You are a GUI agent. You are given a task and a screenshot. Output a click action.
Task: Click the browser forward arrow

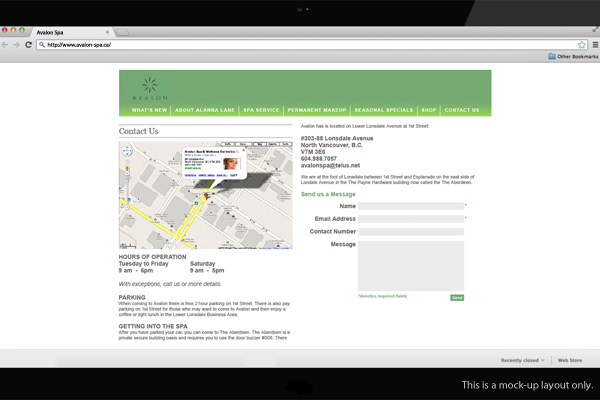[17, 45]
